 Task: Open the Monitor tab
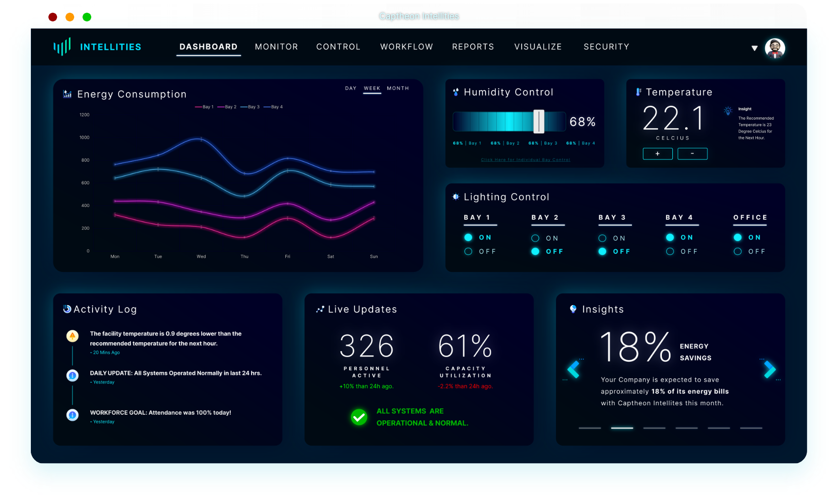(x=276, y=47)
